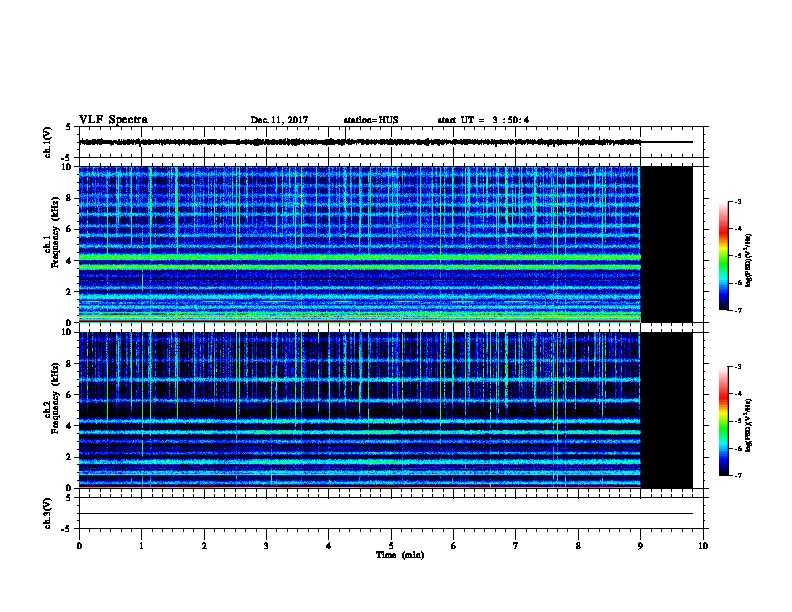Click the "-3" label on the upper color bar
The height and width of the screenshot is (612, 792).
[x=738, y=201]
